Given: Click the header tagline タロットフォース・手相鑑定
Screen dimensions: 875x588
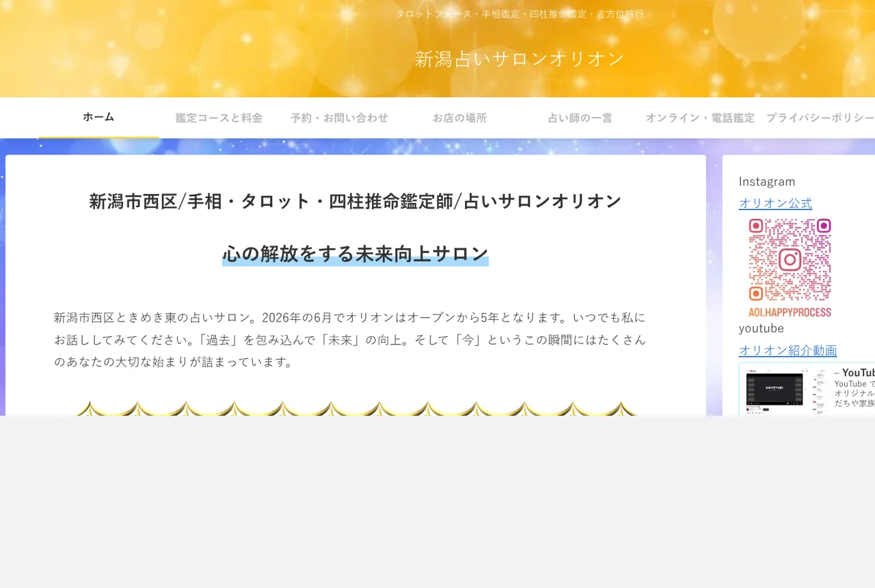Looking at the screenshot, I should point(520,14).
